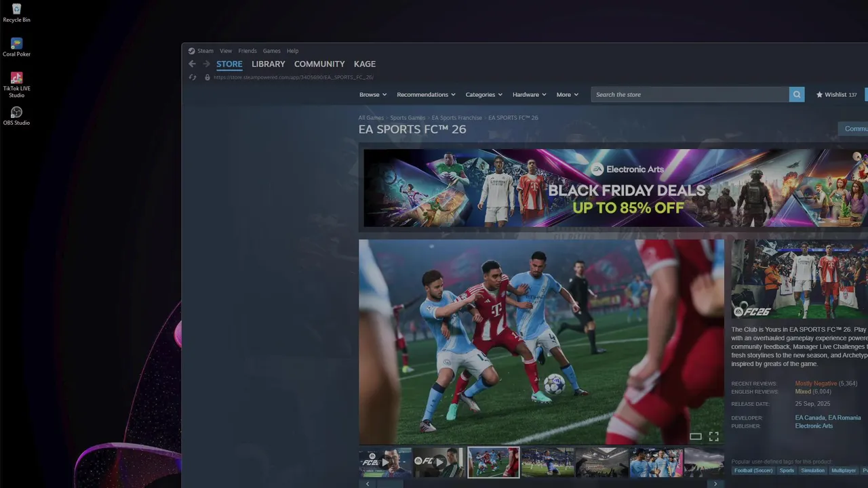Focus the Search the store field

[x=690, y=95]
